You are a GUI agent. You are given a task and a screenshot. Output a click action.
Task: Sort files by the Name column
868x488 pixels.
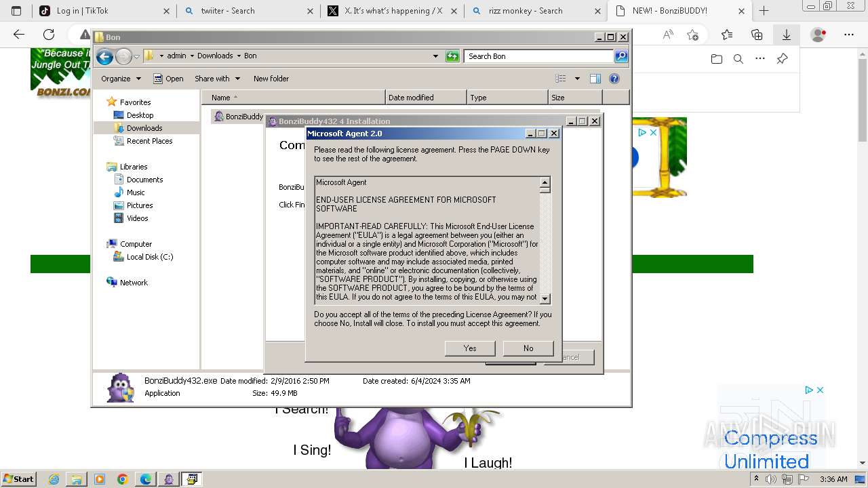[x=293, y=98]
